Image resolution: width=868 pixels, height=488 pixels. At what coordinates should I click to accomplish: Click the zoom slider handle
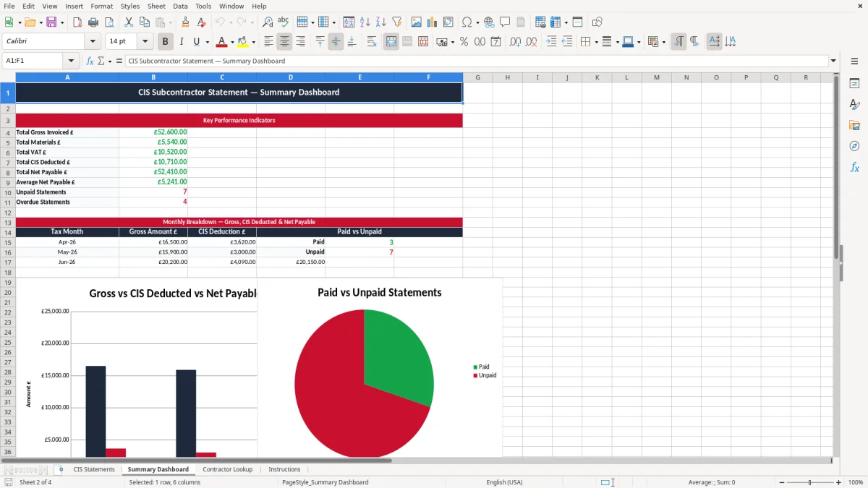tap(809, 482)
